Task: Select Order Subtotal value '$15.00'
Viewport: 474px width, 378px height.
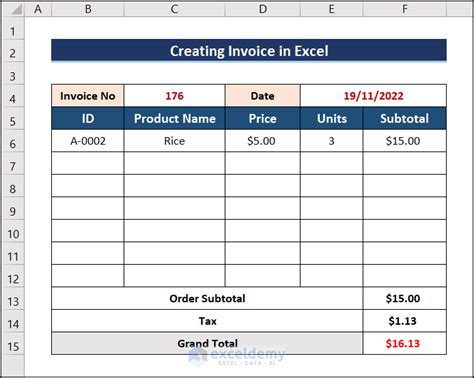Action: [x=405, y=298]
